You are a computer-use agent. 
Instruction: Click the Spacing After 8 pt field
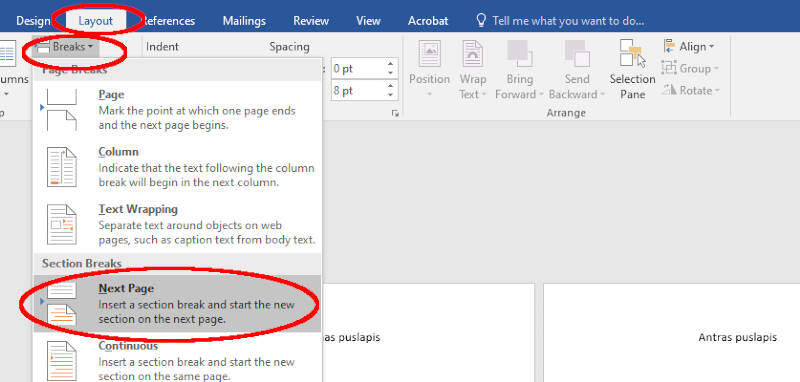[358, 91]
